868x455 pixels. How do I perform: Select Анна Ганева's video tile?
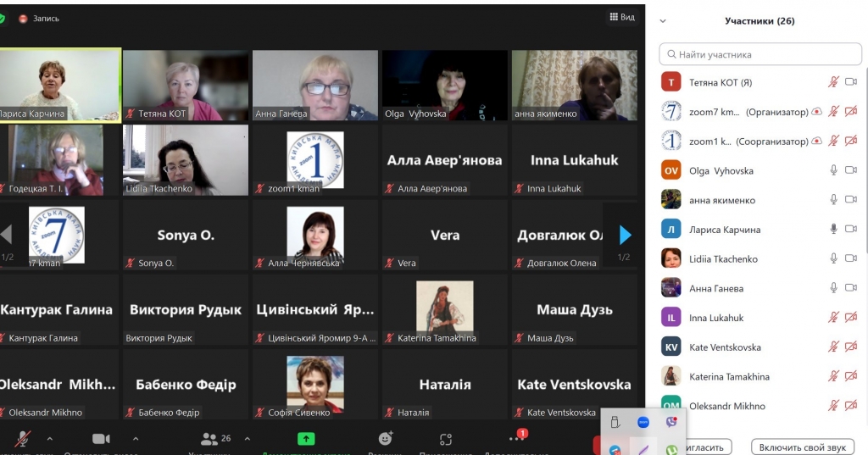(315, 86)
